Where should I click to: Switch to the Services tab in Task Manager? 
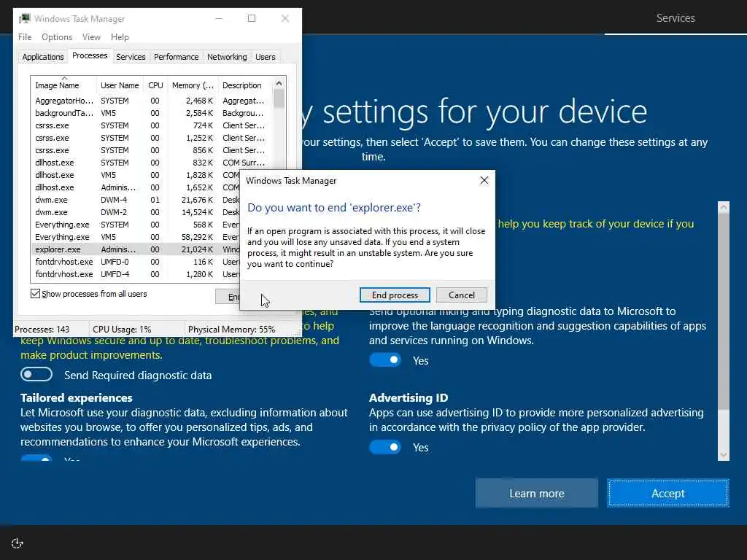[x=131, y=57]
